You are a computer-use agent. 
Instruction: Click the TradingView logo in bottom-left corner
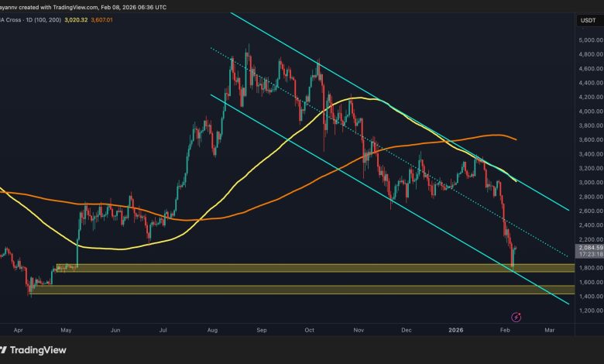(36, 348)
